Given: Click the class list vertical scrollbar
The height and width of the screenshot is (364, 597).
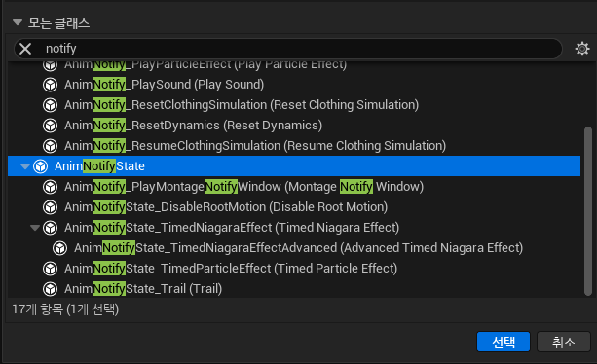Looking at the screenshot, I should pos(588,211).
